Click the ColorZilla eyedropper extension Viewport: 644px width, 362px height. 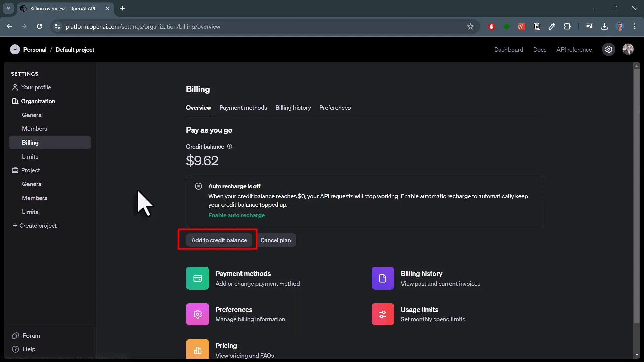[x=552, y=26]
